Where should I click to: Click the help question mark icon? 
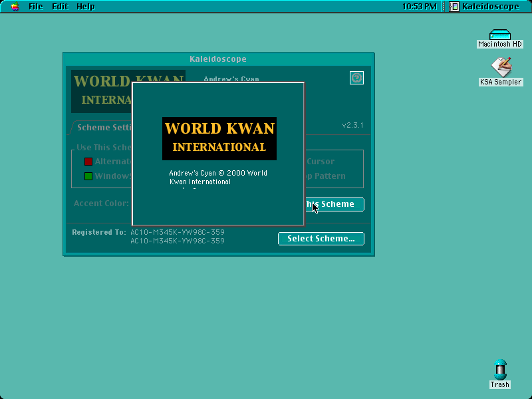tap(356, 78)
